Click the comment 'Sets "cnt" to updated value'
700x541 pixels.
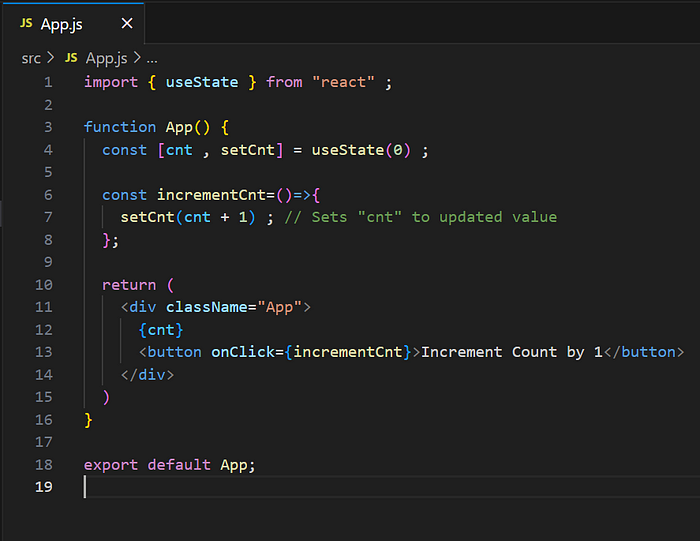coord(434,218)
